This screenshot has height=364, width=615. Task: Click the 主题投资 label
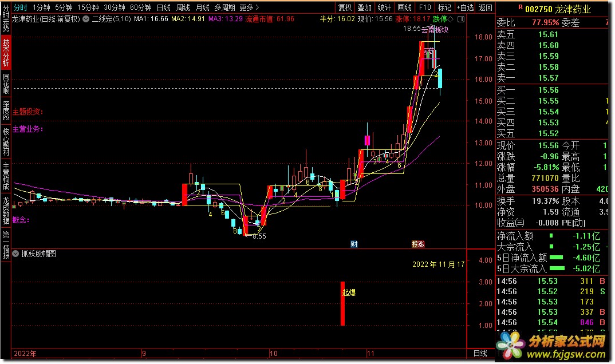28,112
